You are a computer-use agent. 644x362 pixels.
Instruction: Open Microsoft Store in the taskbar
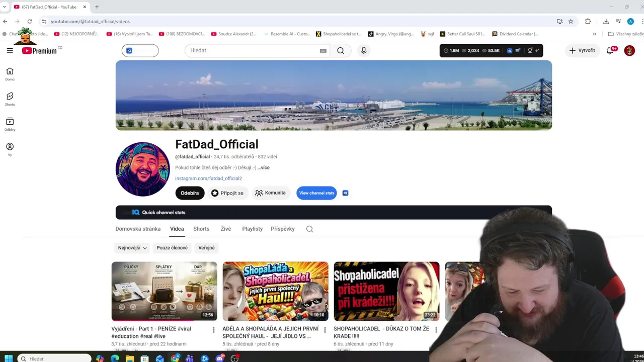145,358
